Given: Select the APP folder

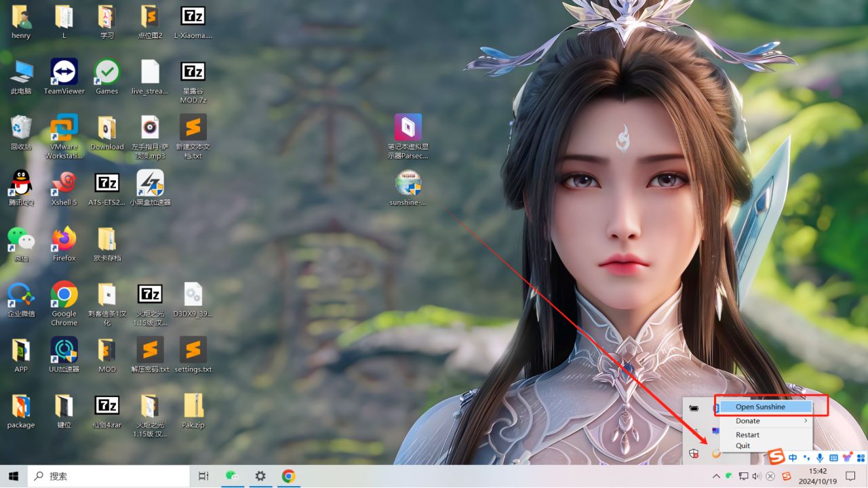Looking at the screenshot, I should coord(21,355).
